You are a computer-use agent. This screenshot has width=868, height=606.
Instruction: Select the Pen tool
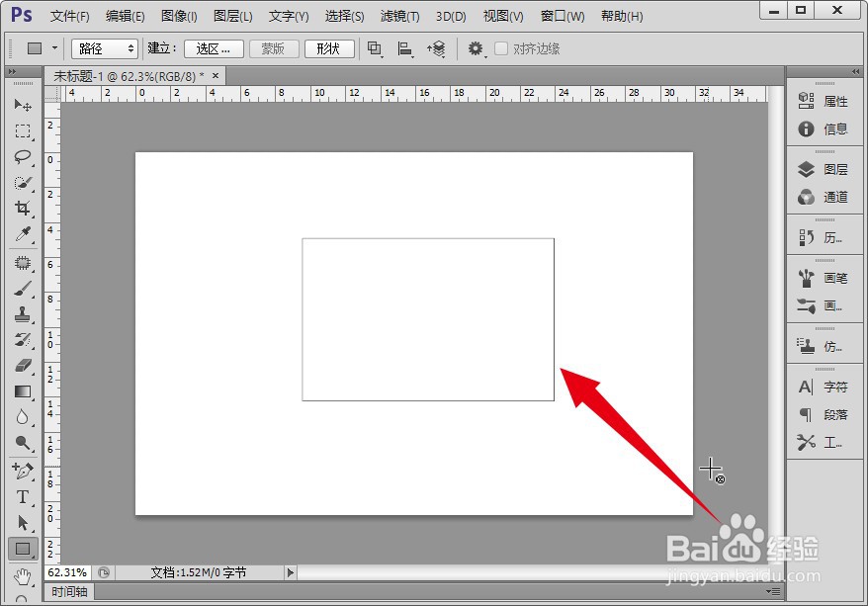point(23,471)
